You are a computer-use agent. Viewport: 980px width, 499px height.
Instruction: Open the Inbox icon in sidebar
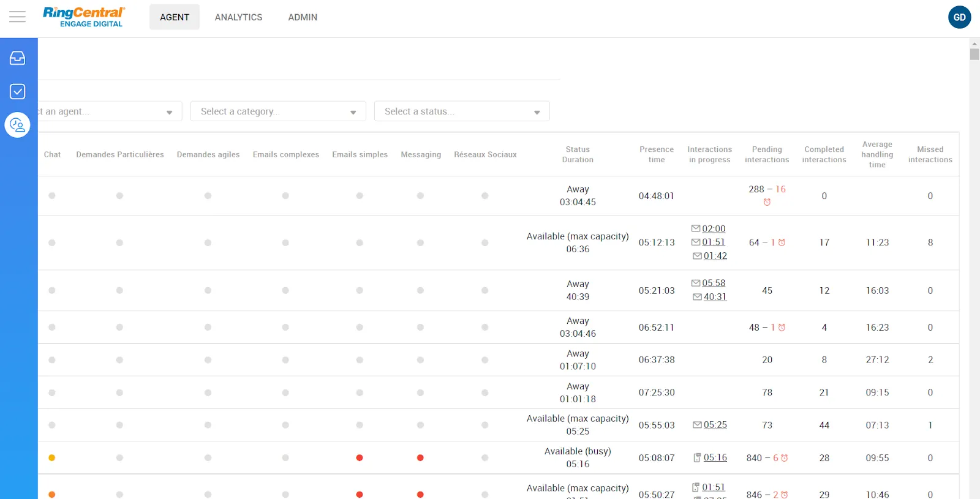[17, 58]
